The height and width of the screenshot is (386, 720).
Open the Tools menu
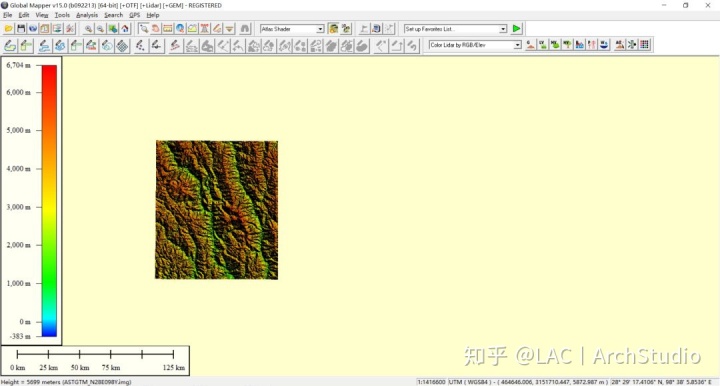62,15
